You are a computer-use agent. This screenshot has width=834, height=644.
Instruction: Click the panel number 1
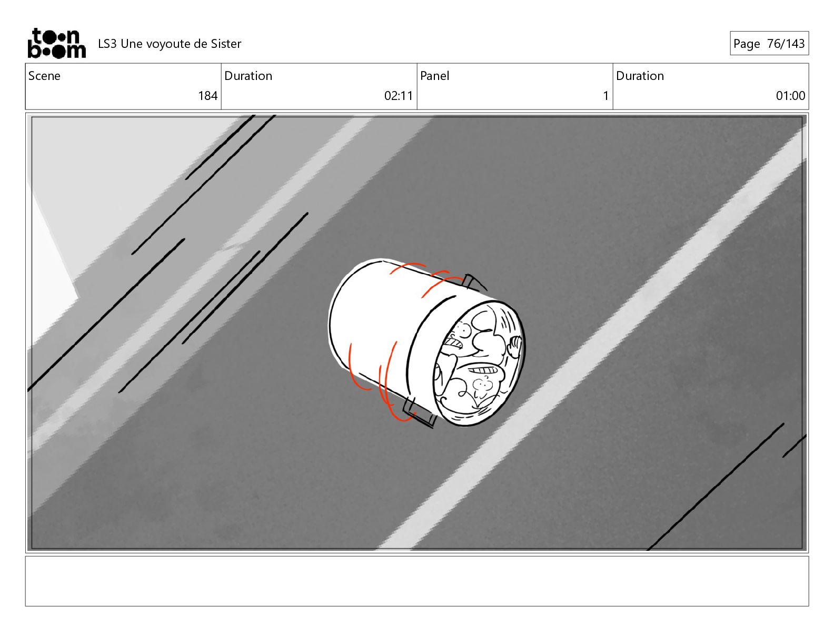[x=605, y=96]
